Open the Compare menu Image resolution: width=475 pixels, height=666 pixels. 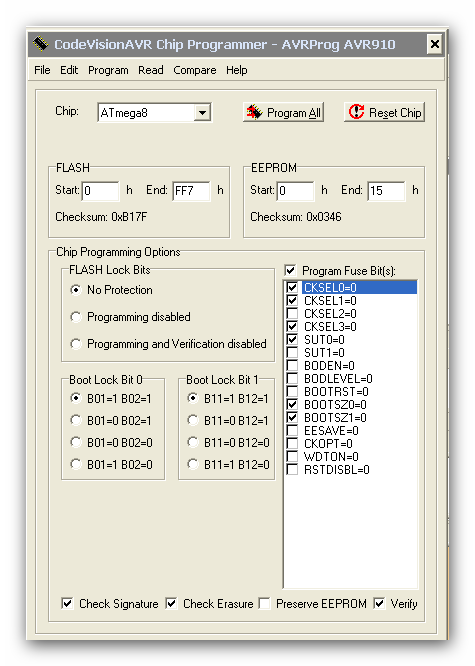tap(195, 70)
